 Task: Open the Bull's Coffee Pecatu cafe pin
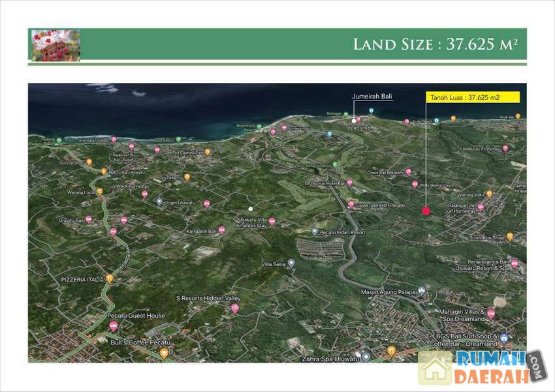coord(163,352)
